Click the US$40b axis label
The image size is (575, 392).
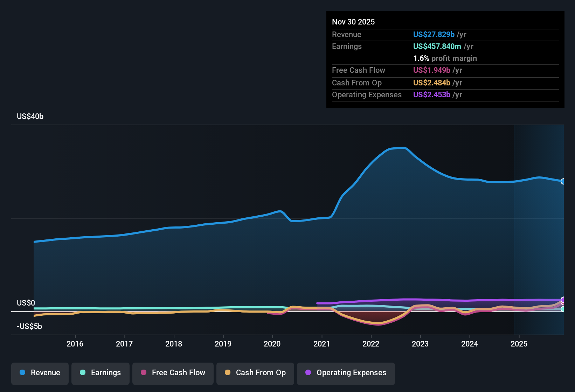click(x=30, y=116)
